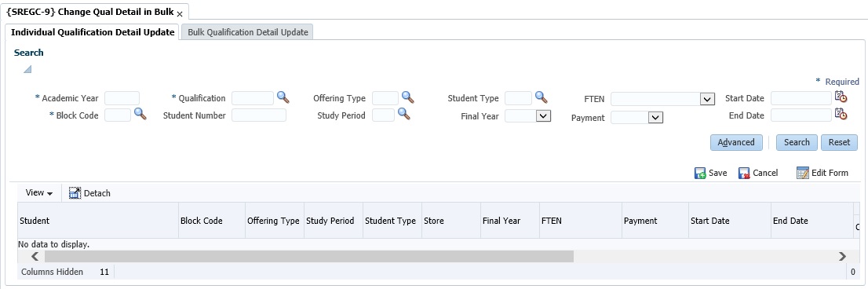Open Offering Type search magnifier icon
Viewport: 868px width, 289px height.
click(x=408, y=97)
